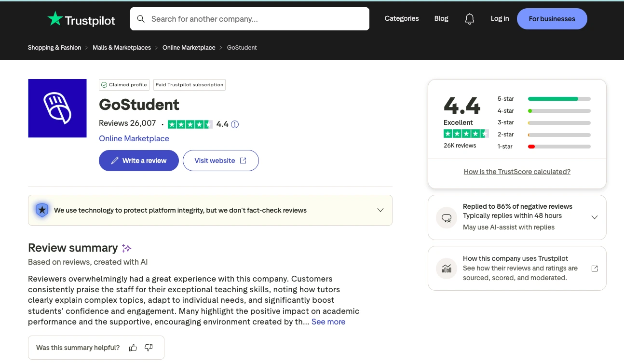Click the 5-star green progress bar
This screenshot has height=364, width=624.
pyautogui.click(x=553, y=99)
